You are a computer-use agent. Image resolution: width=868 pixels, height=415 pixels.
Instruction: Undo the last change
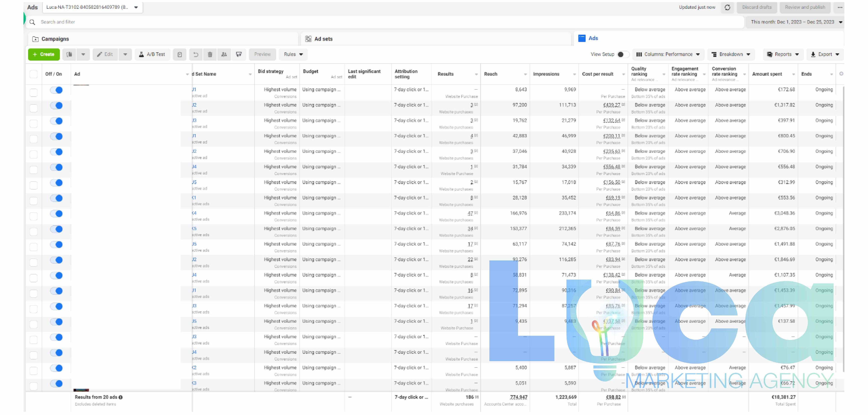(x=196, y=54)
